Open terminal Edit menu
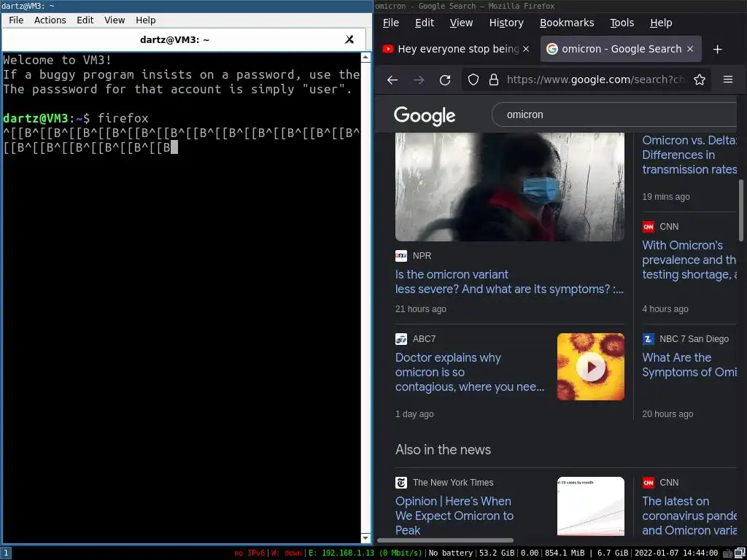This screenshot has height=560, width=747. (85, 20)
